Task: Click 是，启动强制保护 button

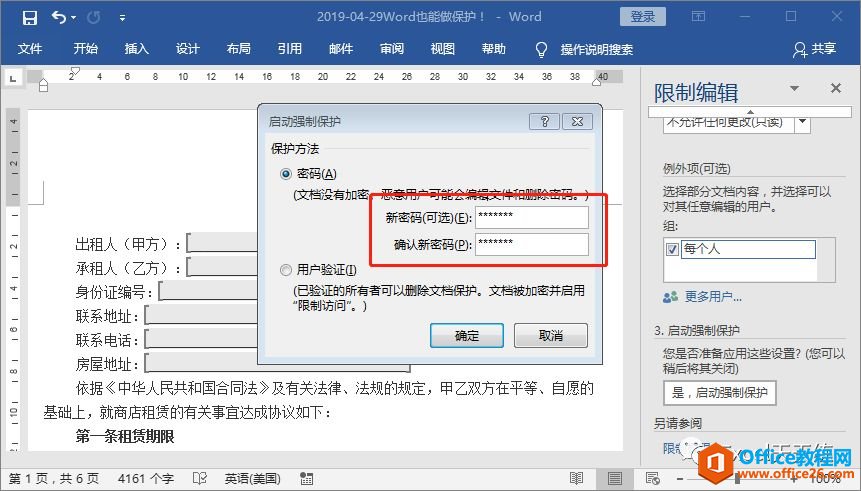Action: coord(719,393)
